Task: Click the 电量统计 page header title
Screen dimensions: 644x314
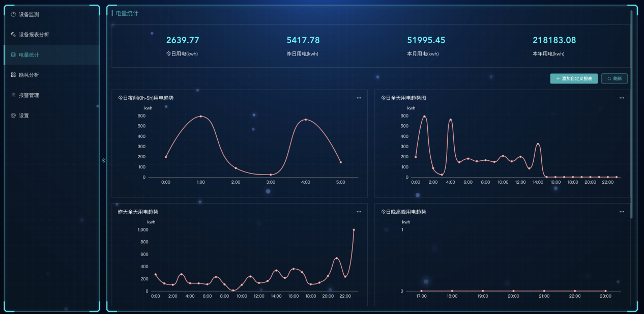Action: tap(127, 13)
